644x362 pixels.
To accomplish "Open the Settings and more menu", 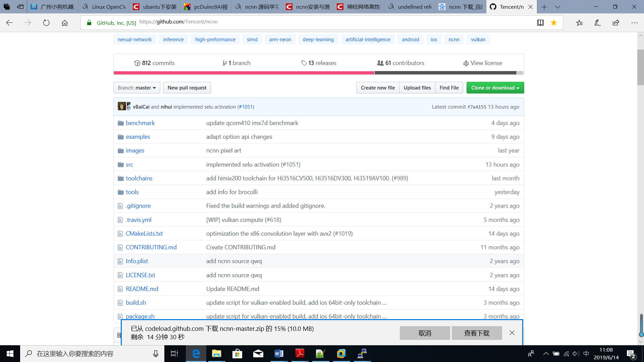I will click(635, 22).
